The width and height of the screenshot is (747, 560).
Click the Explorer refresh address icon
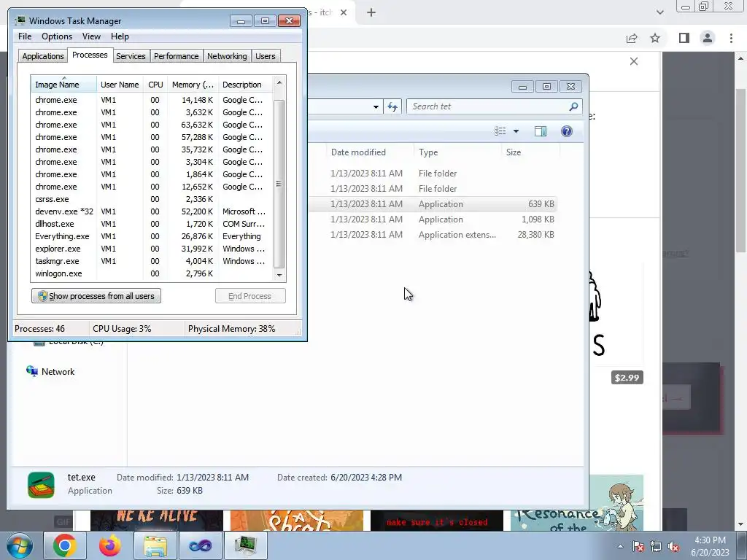(392, 106)
